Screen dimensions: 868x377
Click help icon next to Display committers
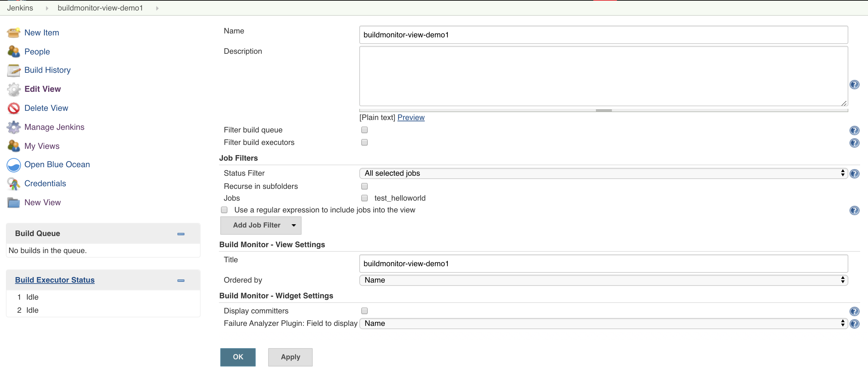tap(854, 311)
